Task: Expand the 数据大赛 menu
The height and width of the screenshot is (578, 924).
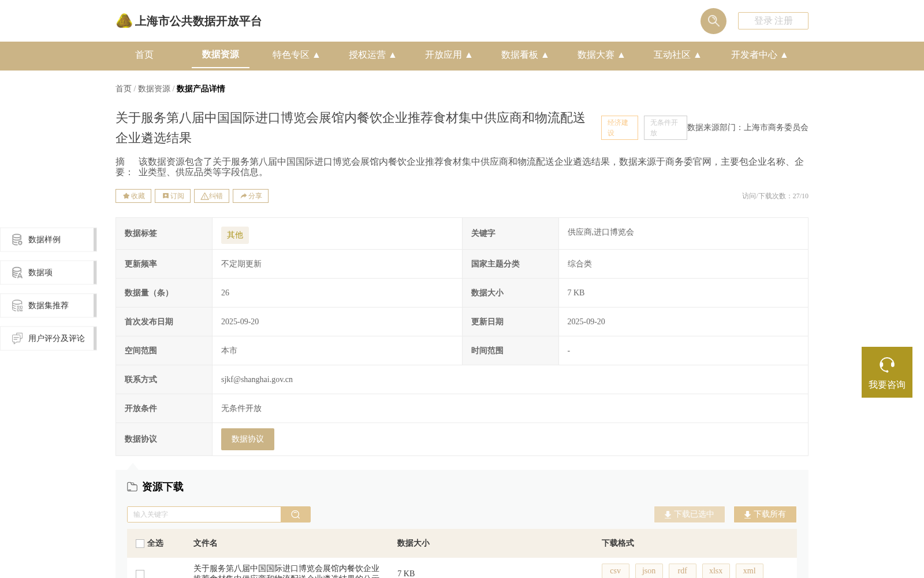Action: (601, 55)
